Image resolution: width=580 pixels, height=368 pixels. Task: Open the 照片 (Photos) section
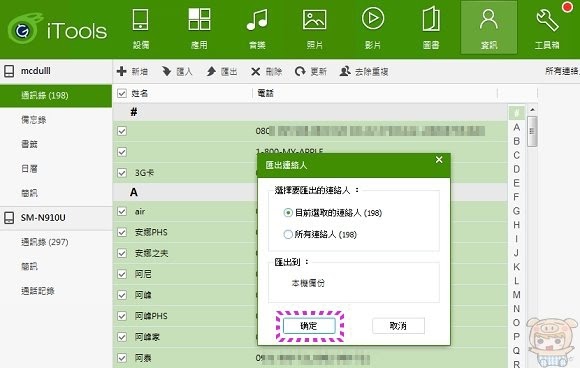coord(315,28)
